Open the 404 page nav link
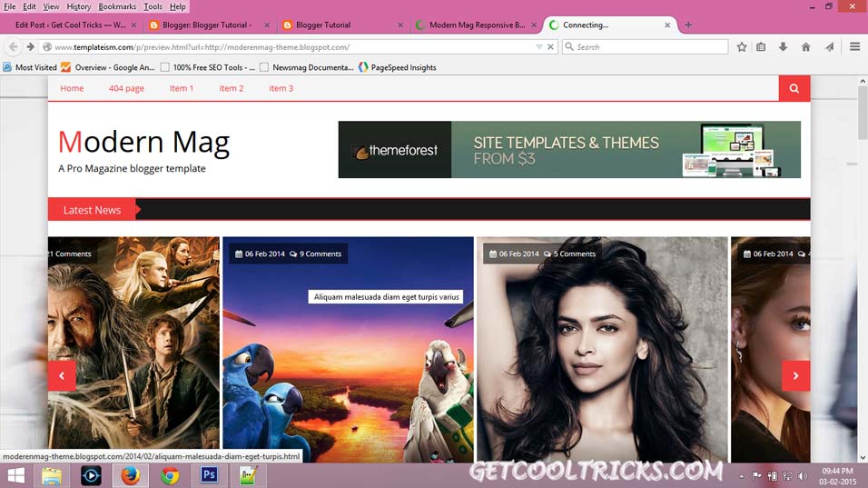This screenshot has width=868, height=488. 126,88
